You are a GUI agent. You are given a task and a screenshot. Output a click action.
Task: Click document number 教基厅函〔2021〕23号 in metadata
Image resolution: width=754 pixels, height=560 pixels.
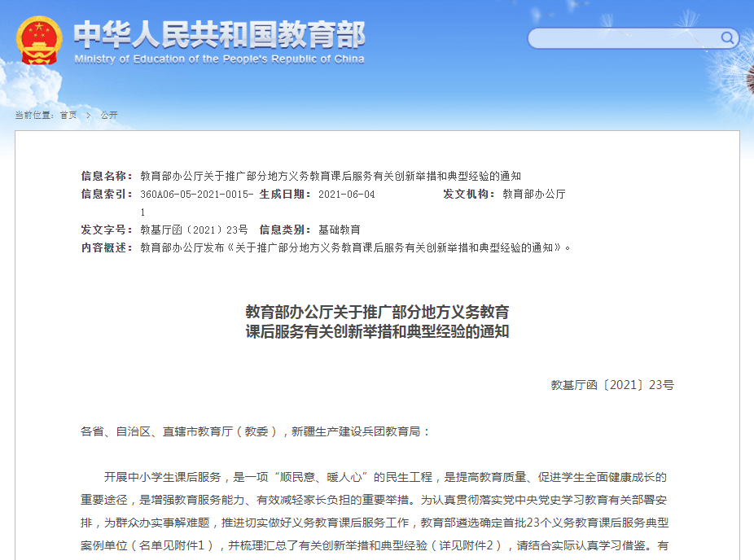pyautogui.click(x=194, y=230)
